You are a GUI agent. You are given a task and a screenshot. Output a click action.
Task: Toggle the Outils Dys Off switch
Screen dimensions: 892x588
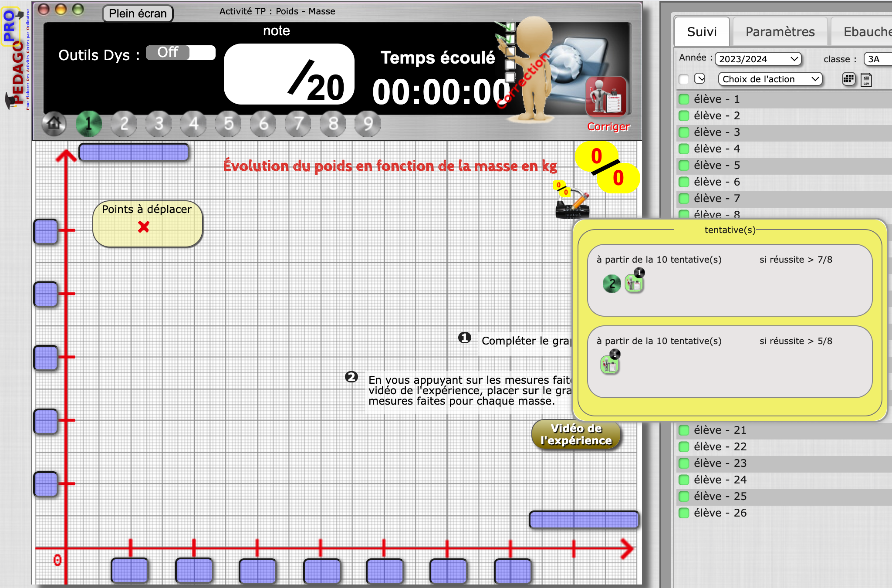coord(180,53)
